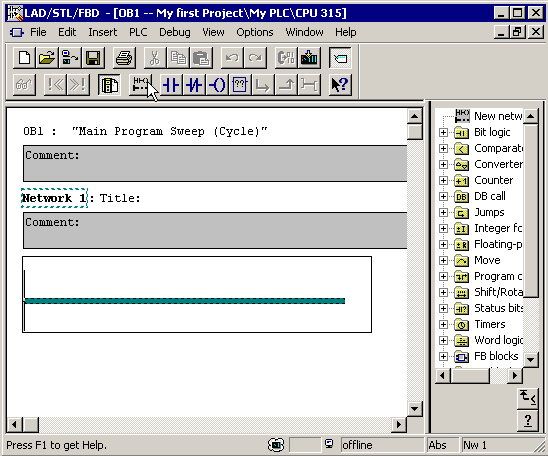This screenshot has width=548, height=456.
Task: Click the Network 1 label
Action: (x=54, y=198)
